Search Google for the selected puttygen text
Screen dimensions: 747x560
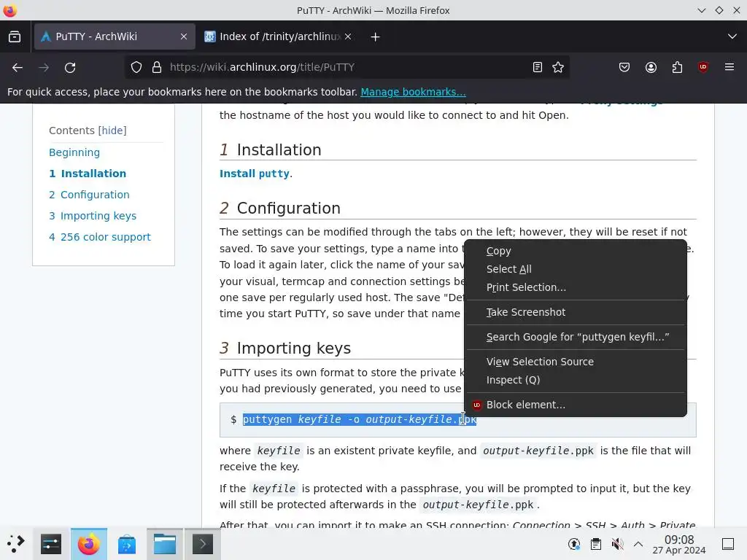pos(576,337)
